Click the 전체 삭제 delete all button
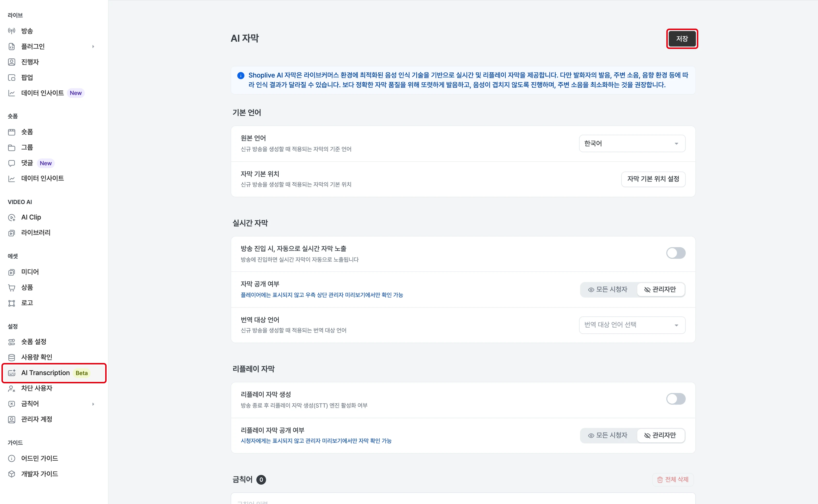818x504 pixels. pyautogui.click(x=673, y=479)
